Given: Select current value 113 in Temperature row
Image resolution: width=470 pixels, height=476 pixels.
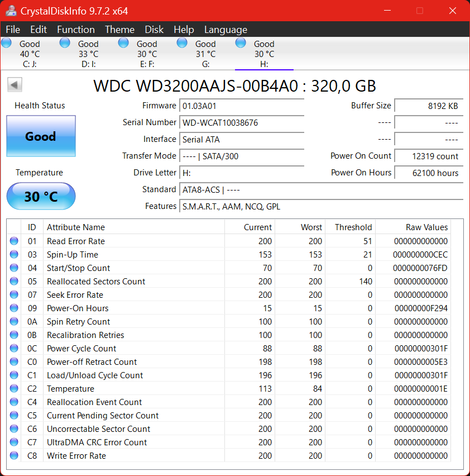Looking at the screenshot, I should pos(265,389).
